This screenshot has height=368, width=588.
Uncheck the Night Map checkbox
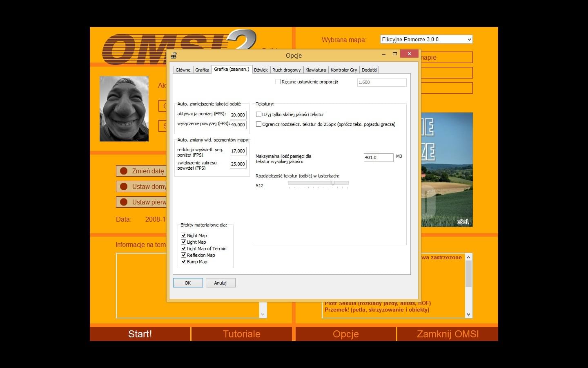(x=183, y=236)
